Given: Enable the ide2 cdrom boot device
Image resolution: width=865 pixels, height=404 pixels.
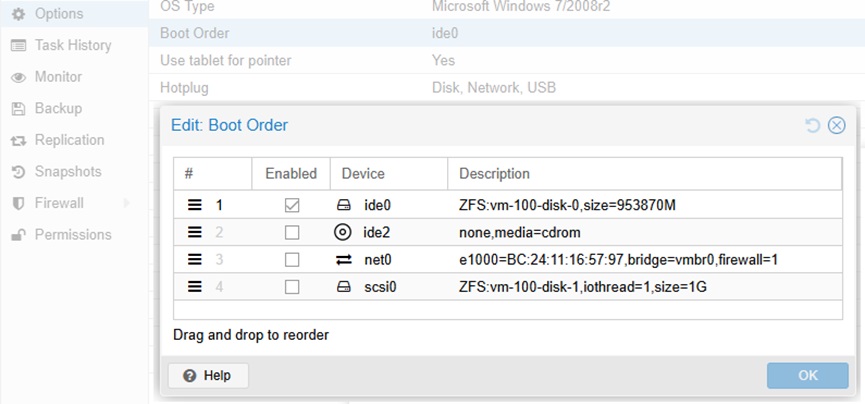Looking at the screenshot, I should (292, 232).
